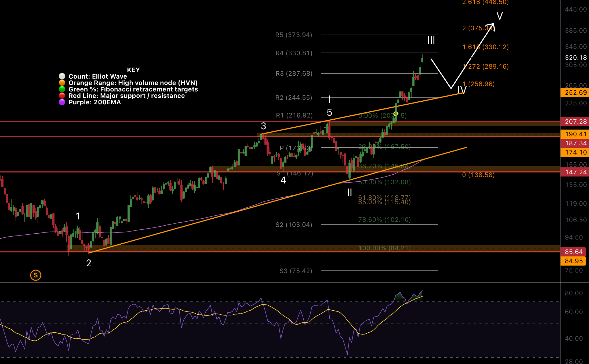589x364 pixels.
Task: Click the orange HVN key circle
Action: click(x=62, y=83)
